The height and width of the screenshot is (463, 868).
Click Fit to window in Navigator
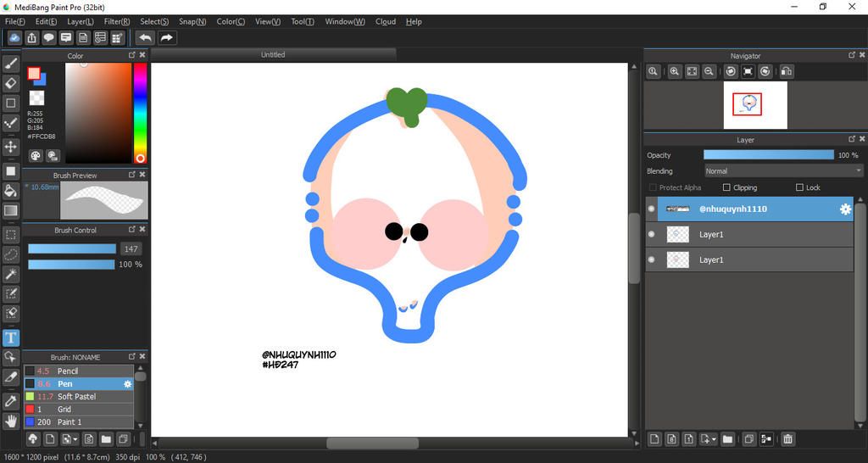pos(692,71)
